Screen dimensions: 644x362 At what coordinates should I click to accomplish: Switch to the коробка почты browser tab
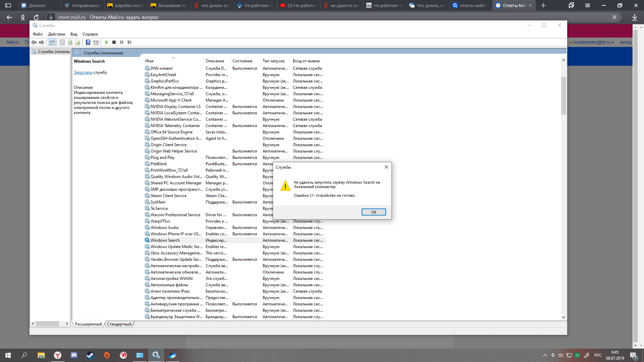tap(126, 5)
